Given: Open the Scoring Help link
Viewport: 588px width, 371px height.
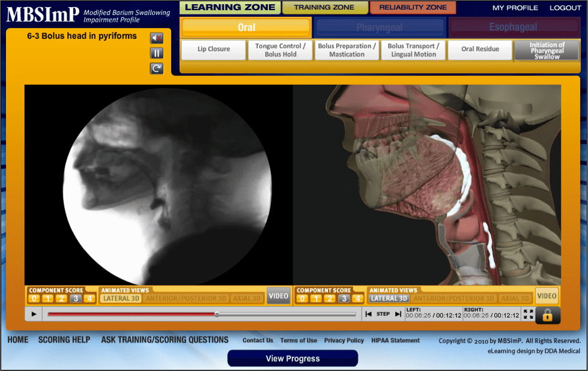Looking at the screenshot, I should [64, 340].
